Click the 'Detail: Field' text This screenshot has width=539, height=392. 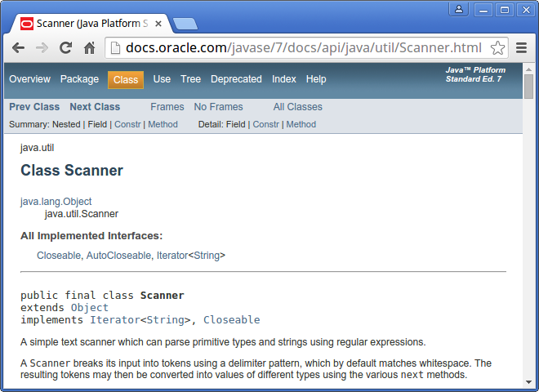[221, 124]
